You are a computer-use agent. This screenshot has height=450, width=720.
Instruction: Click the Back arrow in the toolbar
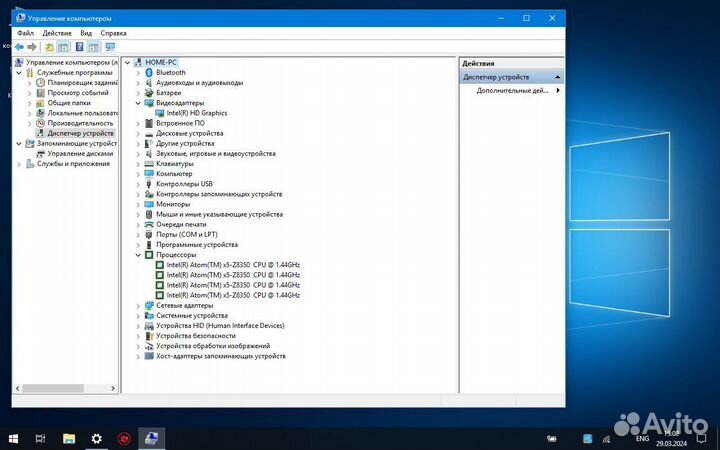pos(20,46)
